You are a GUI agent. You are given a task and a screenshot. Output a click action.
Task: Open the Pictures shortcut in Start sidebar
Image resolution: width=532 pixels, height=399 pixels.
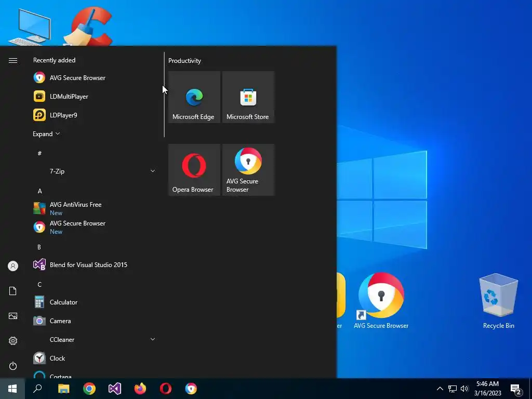tap(13, 316)
